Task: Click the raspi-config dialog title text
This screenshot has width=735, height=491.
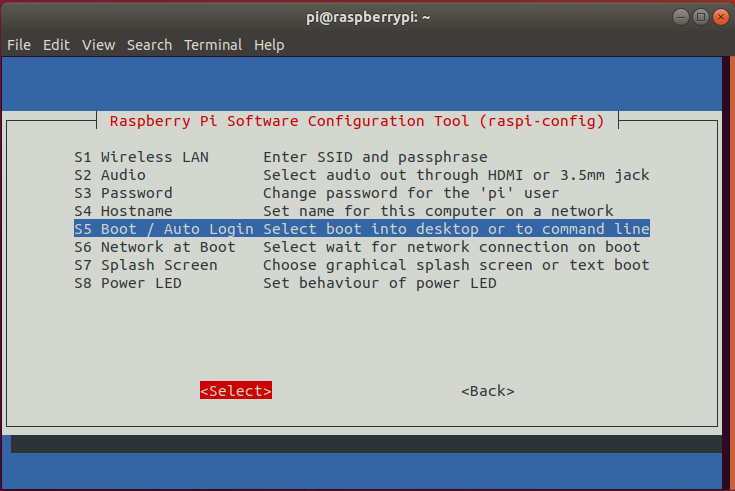Action: tap(357, 121)
